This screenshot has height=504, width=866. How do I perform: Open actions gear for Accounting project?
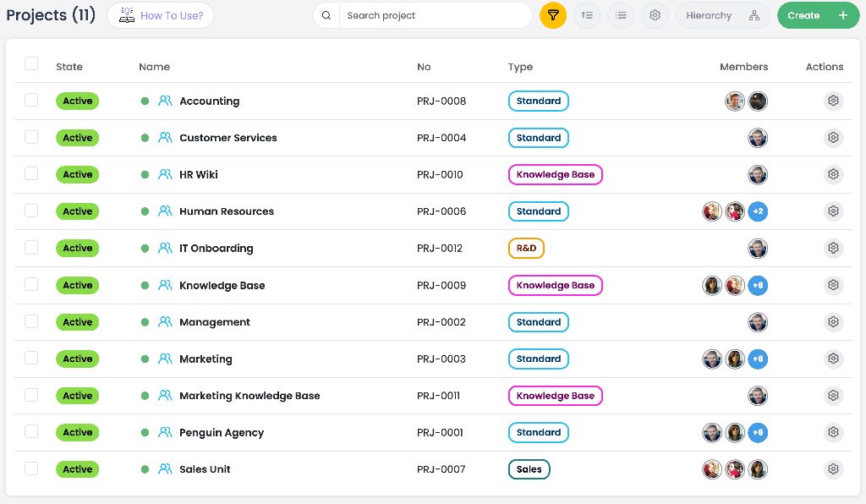(x=833, y=101)
